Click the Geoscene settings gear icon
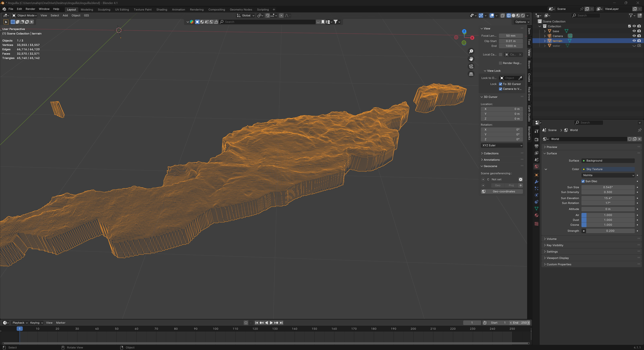The height and width of the screenshot is (350, 644). point(521,179)
